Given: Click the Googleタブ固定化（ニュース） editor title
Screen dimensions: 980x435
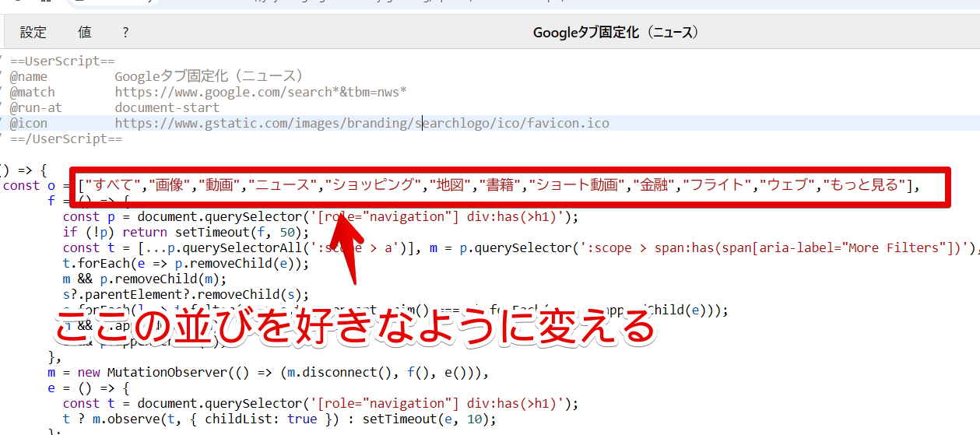Looking at the screenshot, I should pos(616,33).
